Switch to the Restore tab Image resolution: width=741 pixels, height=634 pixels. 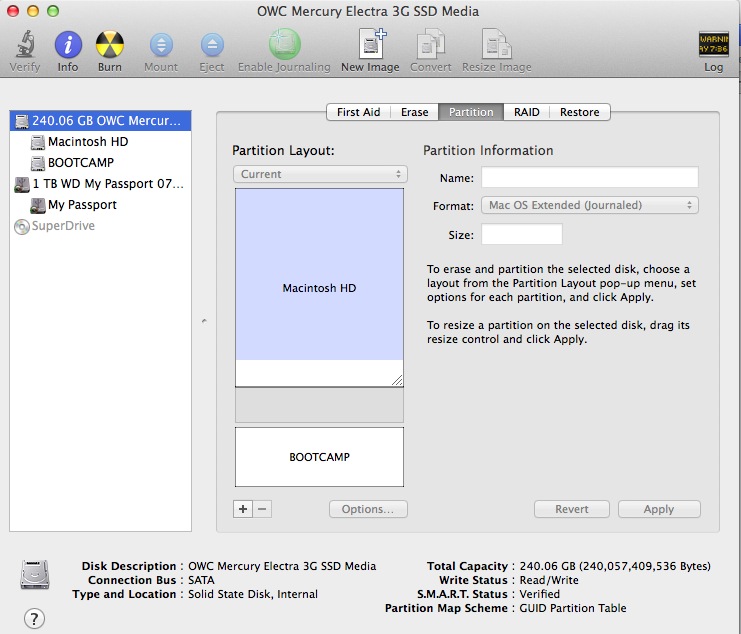579,112
